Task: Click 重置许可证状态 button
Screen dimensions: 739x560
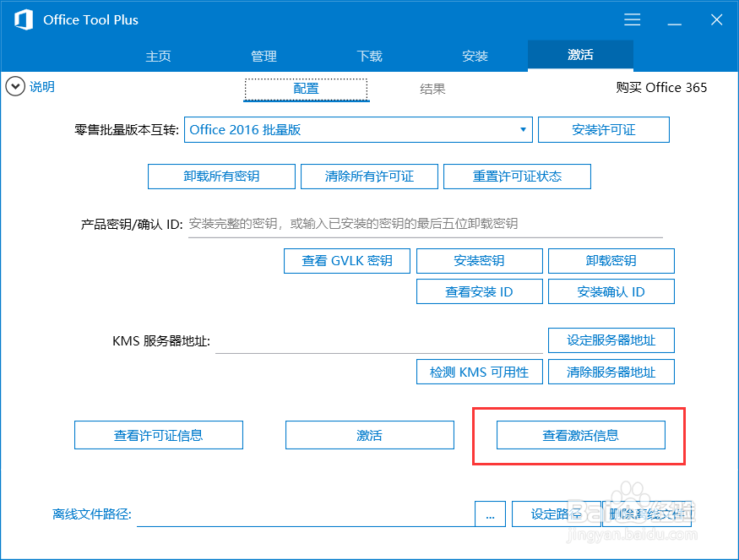Action: pos(517,177)
